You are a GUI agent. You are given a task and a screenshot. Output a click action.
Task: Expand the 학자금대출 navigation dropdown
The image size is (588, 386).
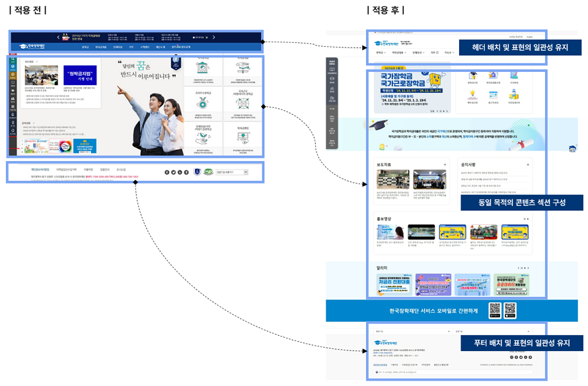[397, 52]
